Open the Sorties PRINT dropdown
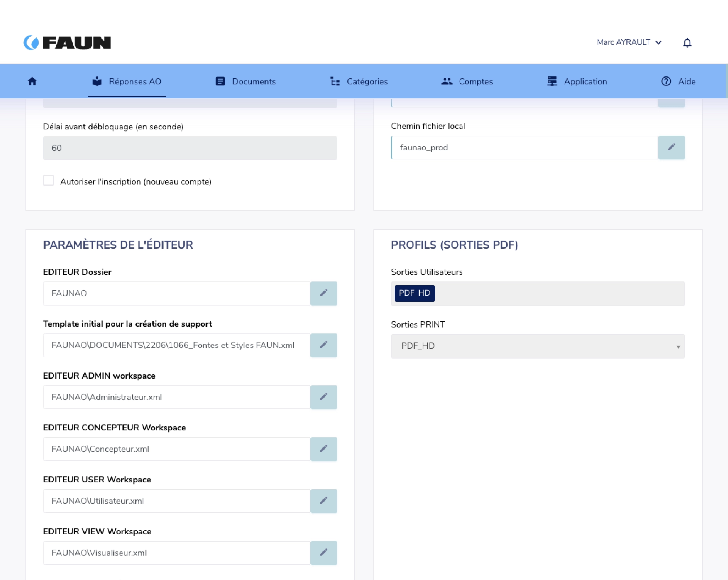728x580 pixels. [537, 346]
